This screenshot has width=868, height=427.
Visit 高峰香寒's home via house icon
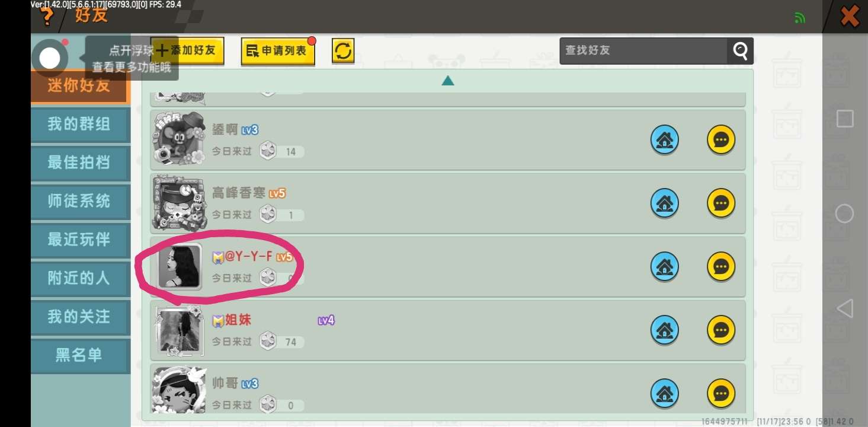(665, 203)
